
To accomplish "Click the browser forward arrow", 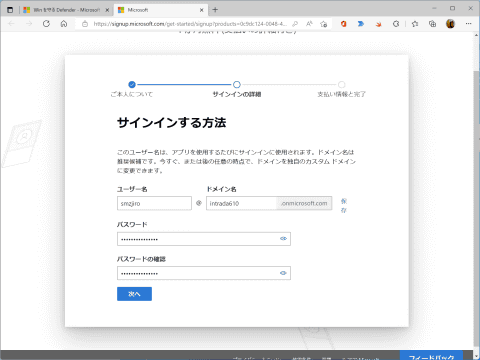I will (x=29, y=24).
